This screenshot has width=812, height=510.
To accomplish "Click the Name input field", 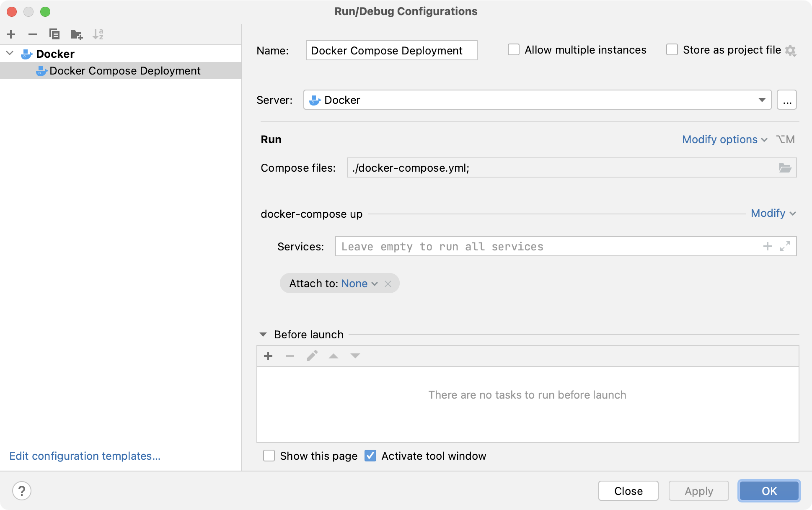I will coord(391,50).
